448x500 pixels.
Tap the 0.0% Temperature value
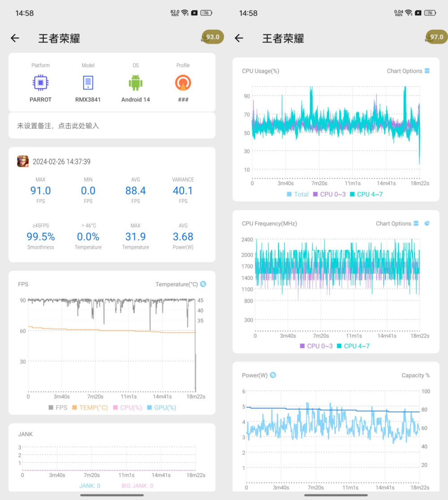88,237
